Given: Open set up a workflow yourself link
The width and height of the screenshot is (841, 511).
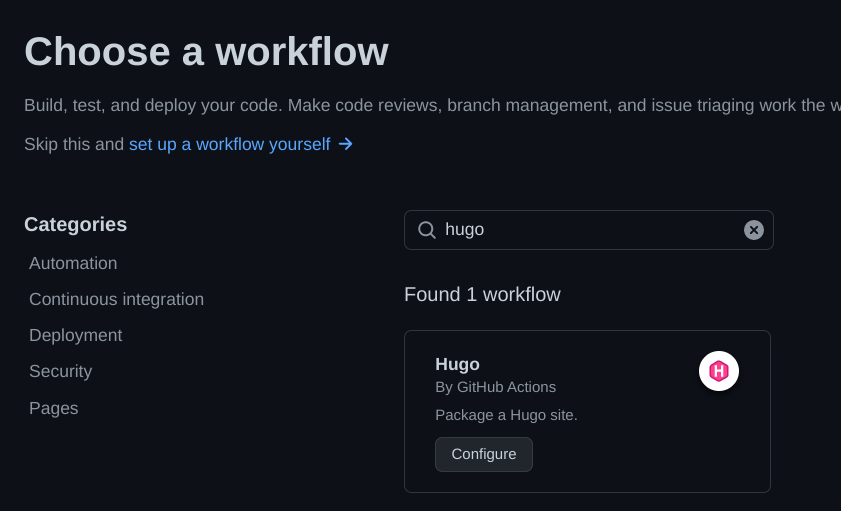Looking at the screenshot, I should point(230,144).
